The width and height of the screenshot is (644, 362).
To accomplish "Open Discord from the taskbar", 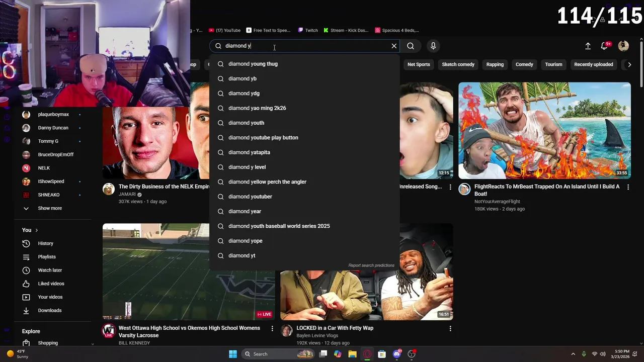I will pyautogui.click(x=397, y=354).
